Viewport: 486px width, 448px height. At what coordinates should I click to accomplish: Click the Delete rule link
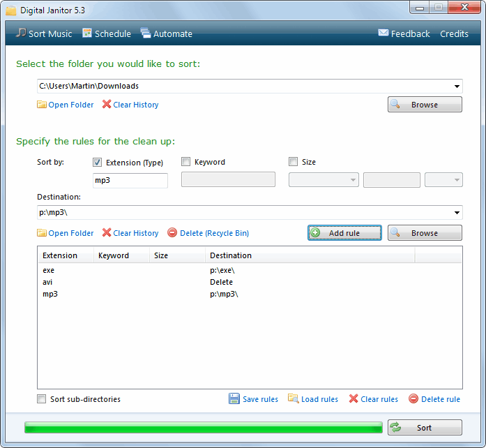(441, 399)
